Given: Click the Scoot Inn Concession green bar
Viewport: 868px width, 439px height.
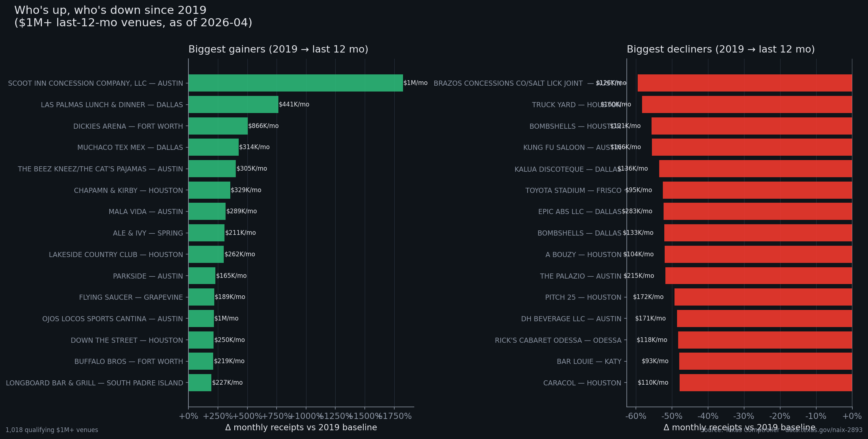Looking at the screenshot, I should (x=296, y=83).
